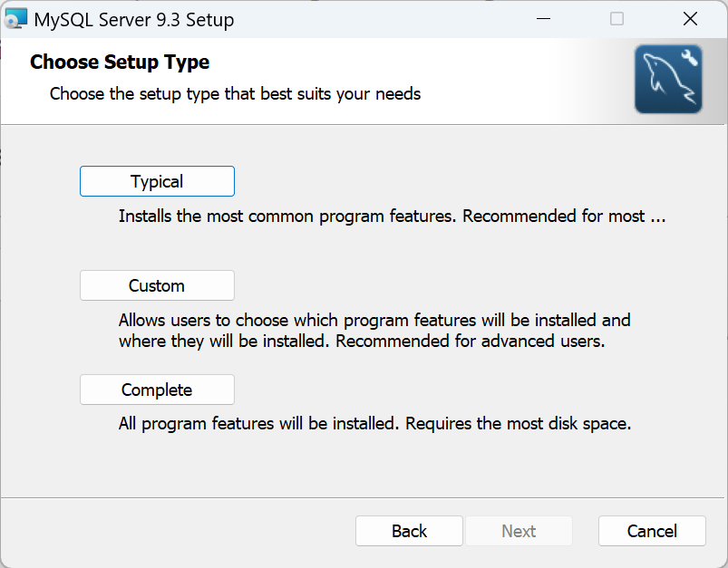The width and height of the screenshot is (728, 568).
Task: Click the truncated ellipsis after "Recommended for most"
Action: point(659,217)
